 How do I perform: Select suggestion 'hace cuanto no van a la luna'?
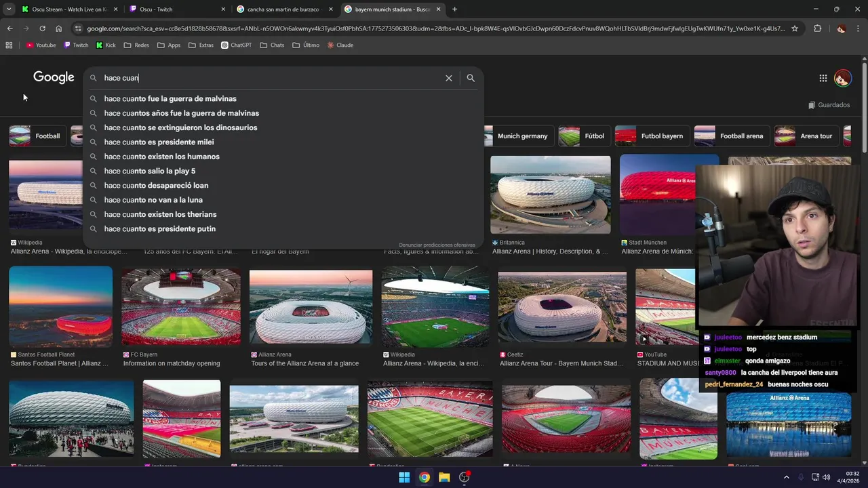point(283,200)
